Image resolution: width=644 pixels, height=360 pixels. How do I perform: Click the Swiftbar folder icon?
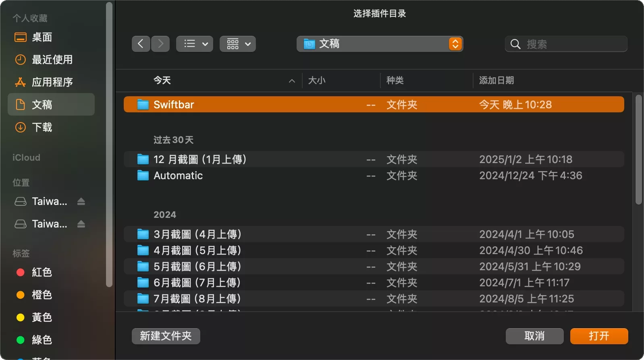click(x=143, y=105)
